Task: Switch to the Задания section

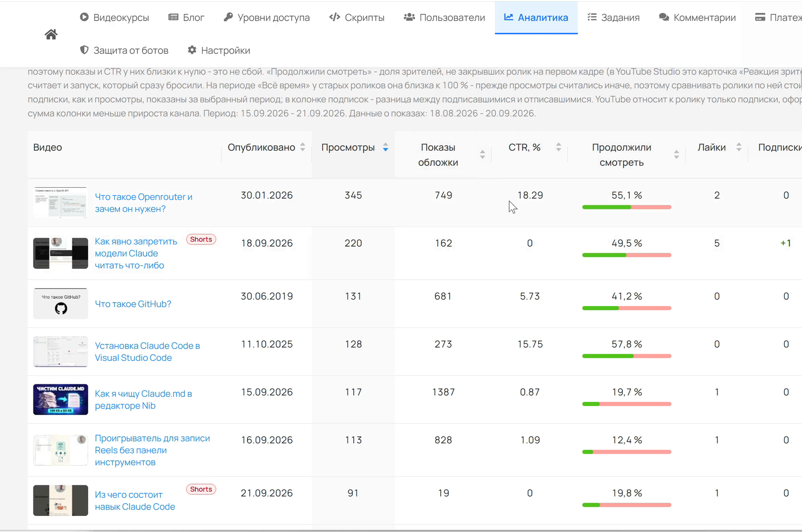Action: coord(613,17)
